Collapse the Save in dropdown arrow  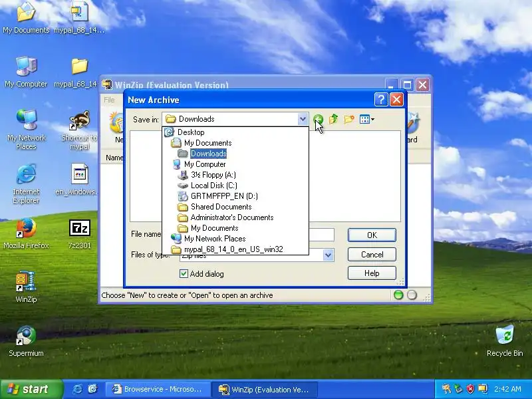[x=303, y=119]
